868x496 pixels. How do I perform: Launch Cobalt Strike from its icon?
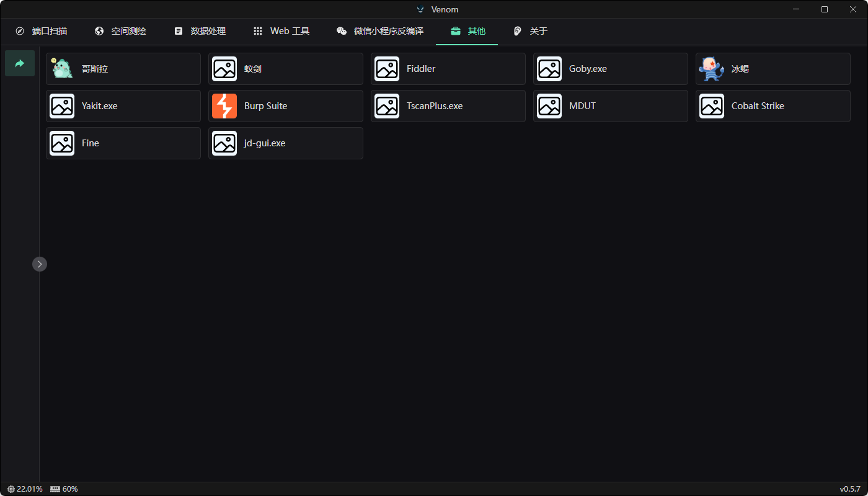pos(712,106)
